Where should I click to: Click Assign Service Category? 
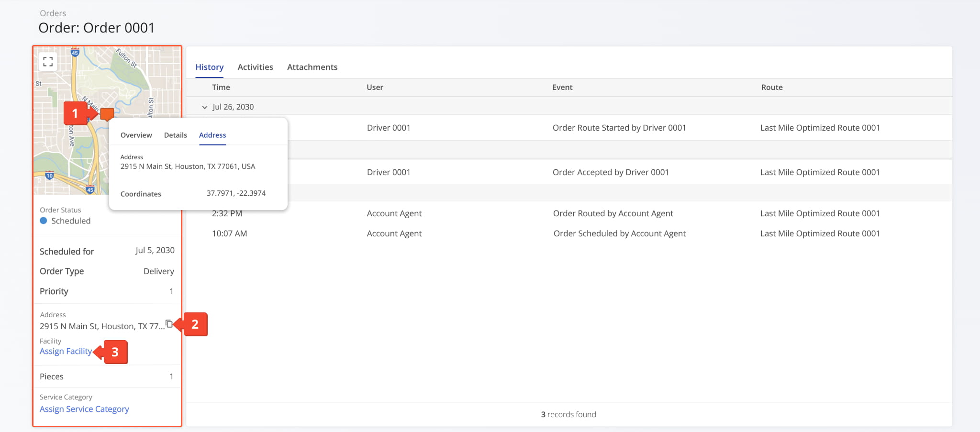(84, 409)
